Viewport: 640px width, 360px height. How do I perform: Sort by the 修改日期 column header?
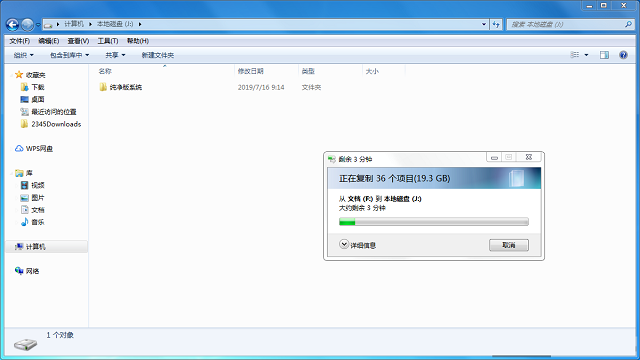pyautogui.click(x=251, y=71)
